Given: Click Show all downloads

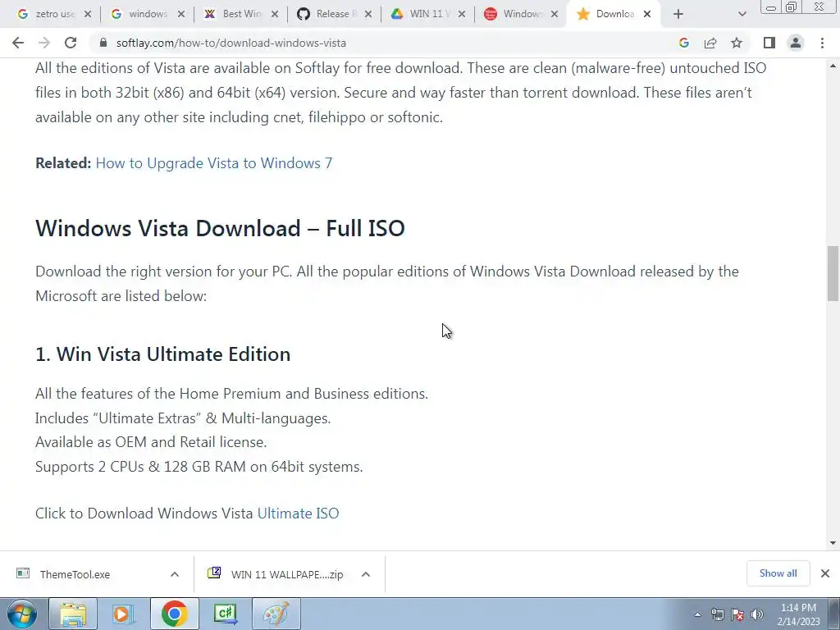Looking at the screenshot, I should point(778,573).
